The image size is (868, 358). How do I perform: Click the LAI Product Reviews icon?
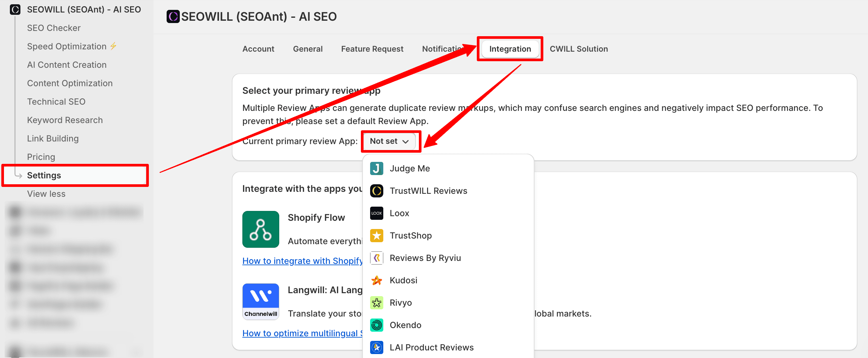376,347
